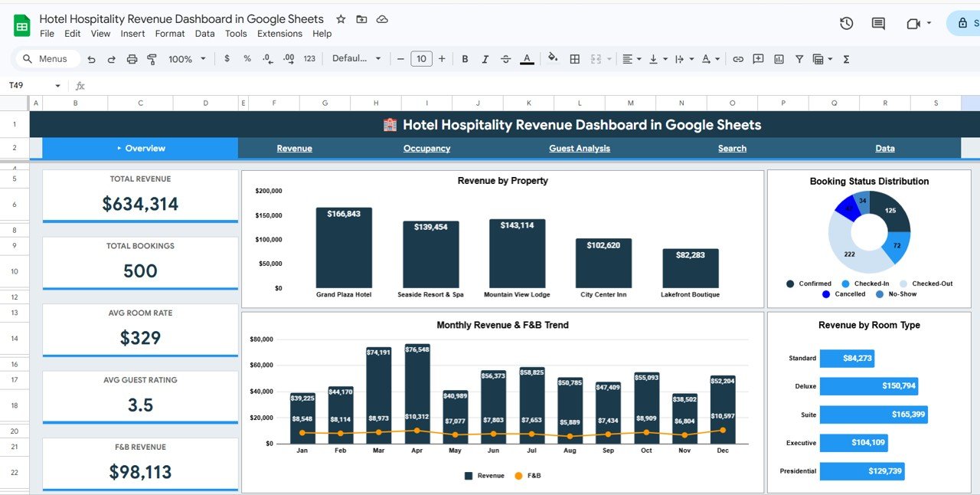Add a comment using the toolbar icon
The image size is (980, 495).
tap(758, 59)
